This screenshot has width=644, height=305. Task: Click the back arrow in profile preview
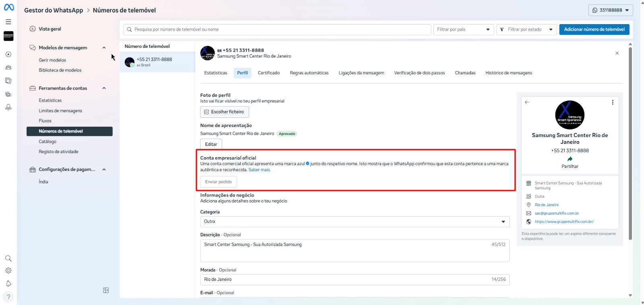coord(527,102)
